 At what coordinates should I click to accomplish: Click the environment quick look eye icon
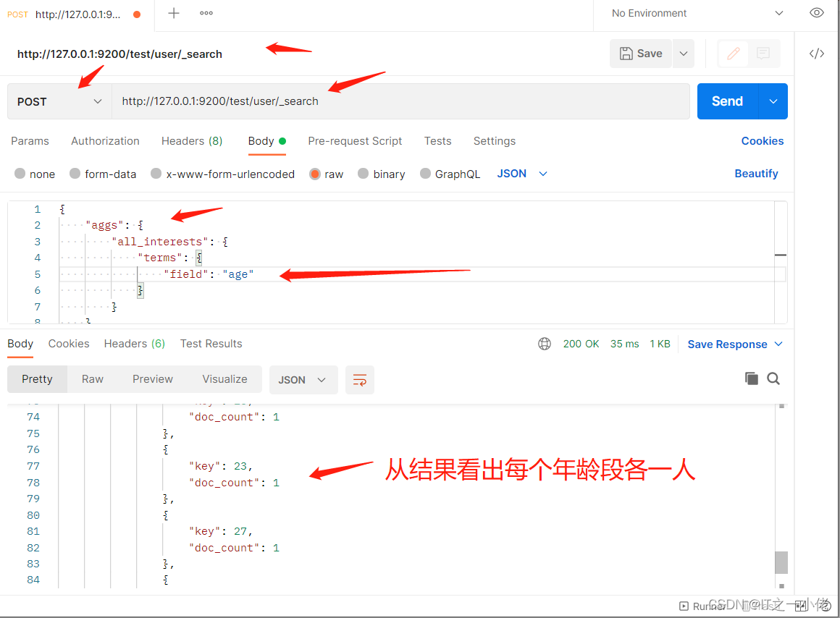coord(816,13)
